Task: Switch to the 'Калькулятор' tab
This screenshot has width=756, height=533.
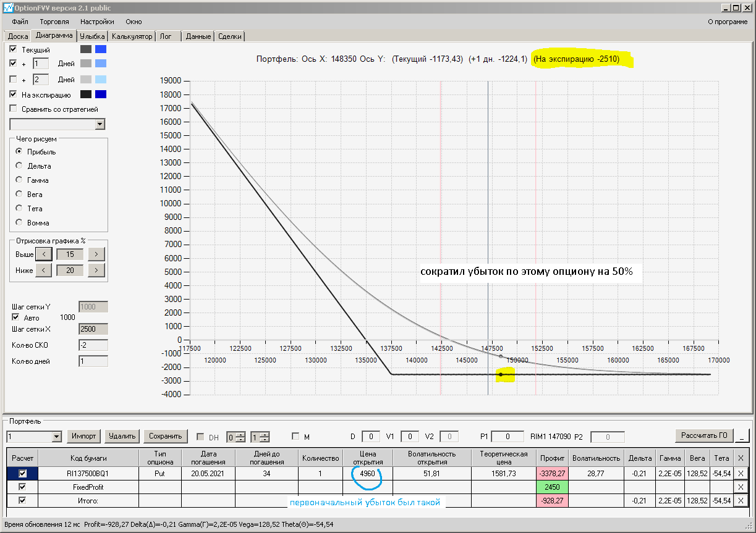Action: pos(132,36)
